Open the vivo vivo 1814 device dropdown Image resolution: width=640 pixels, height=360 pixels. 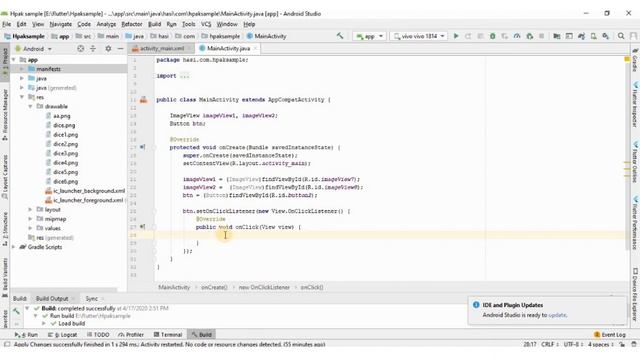(419, 36)
